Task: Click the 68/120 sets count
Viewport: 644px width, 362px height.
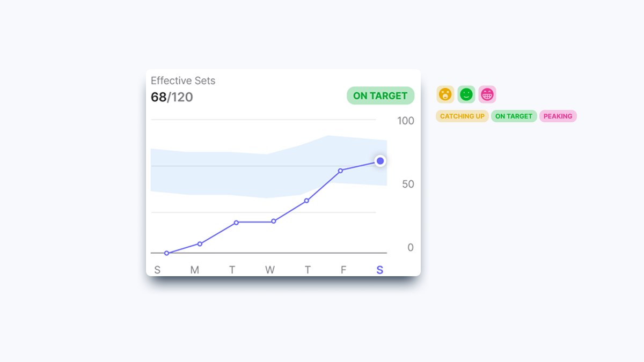Action: (x=172, y=97)
